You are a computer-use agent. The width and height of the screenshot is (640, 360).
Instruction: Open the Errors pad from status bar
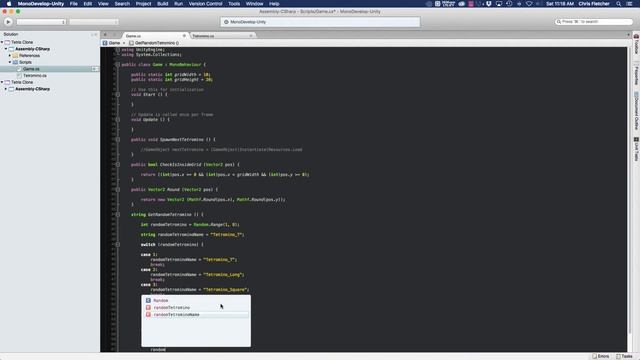coord(600,356)
